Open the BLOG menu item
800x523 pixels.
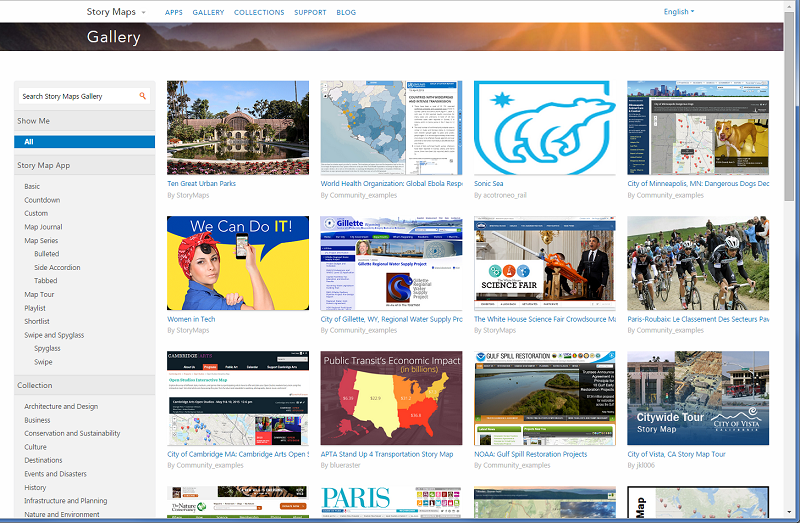[x=346, y=12]
